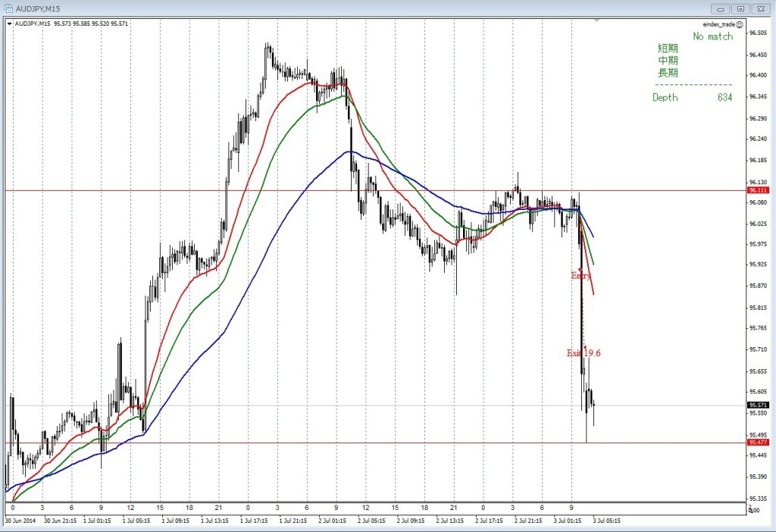The height and width of the screenshot is (532, 776).
Task: Click the 96.505 price scale label
Action: (758, 33)
